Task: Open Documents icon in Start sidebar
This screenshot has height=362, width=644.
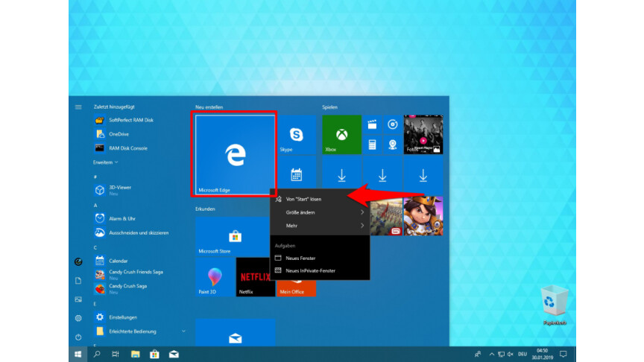Action: click(x=78, y=281)
